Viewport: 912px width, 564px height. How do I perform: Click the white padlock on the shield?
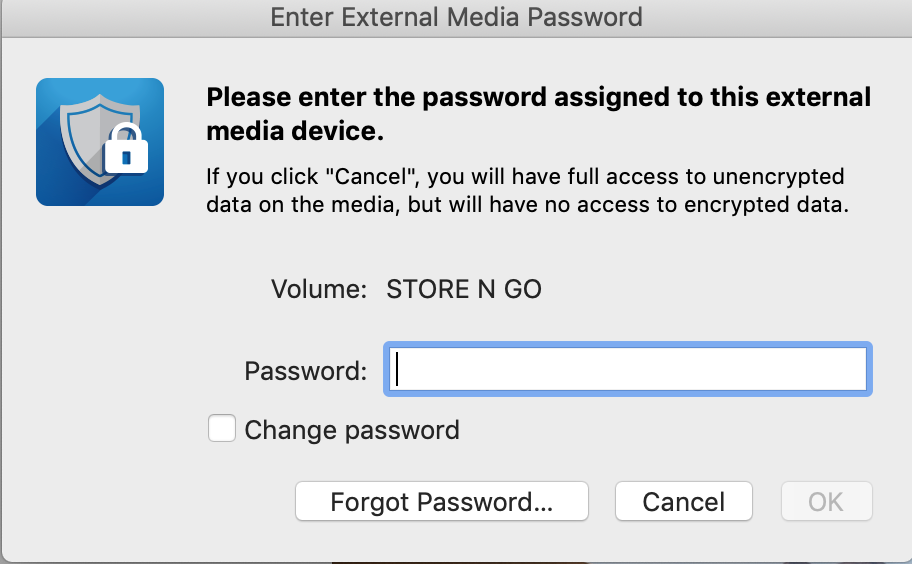(126, 151)
